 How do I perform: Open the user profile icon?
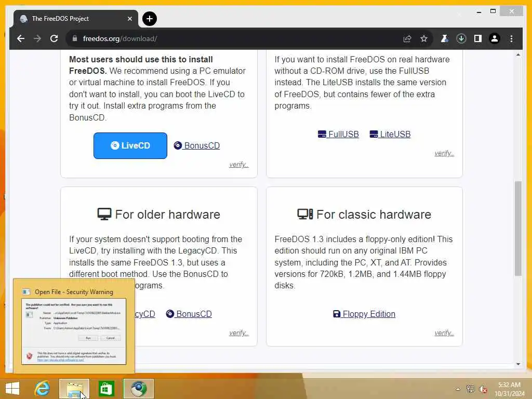(495, 38)
